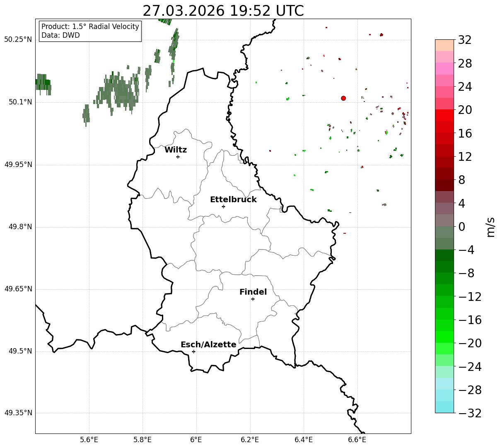
Task: Click the −4 colorbar tick label
Action: click(466, 250)
